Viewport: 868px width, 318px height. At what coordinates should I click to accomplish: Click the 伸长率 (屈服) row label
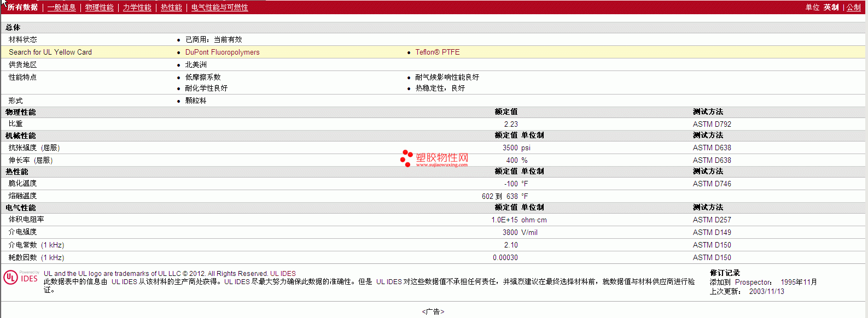pos(31,160)
